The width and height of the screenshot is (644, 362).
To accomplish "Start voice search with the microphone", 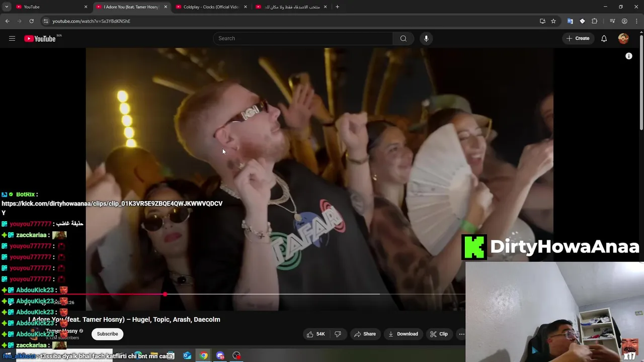I will [426, 38].
